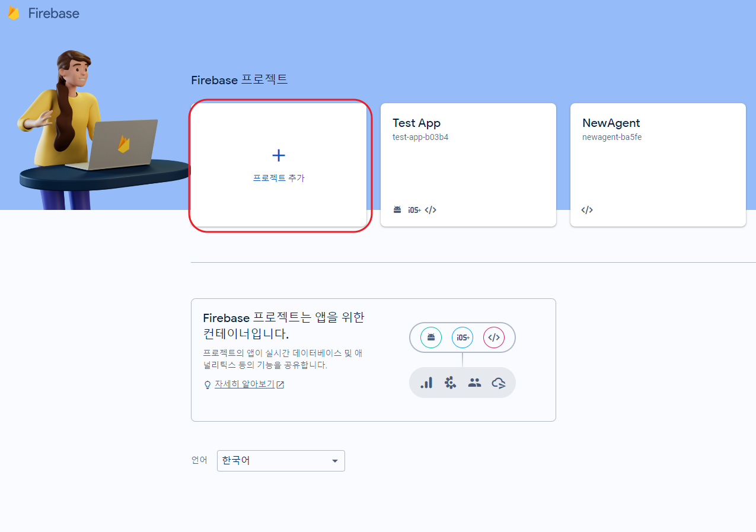
Task: Click the plus icon in 프로젝트 추가 card
Action: [x=278, y=155]
